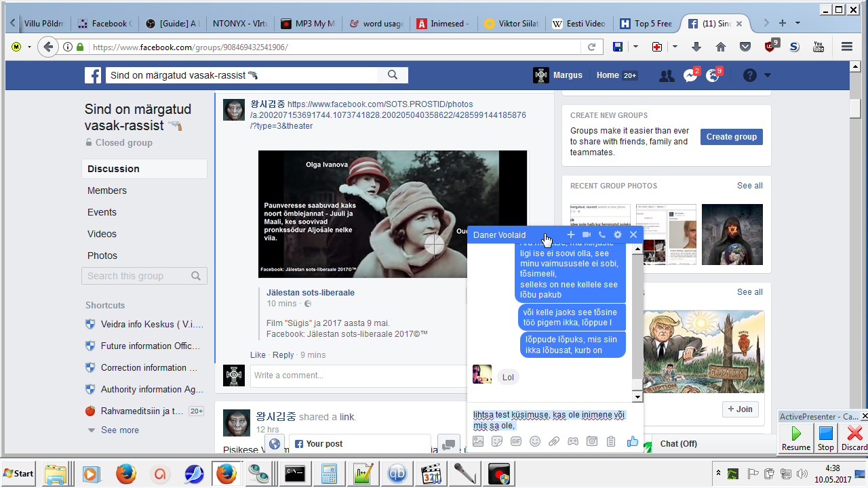Open the Facebook notifications globe icon
This screenshot has width=868, height=488.
pyautogui.click(x=712, y=75)
